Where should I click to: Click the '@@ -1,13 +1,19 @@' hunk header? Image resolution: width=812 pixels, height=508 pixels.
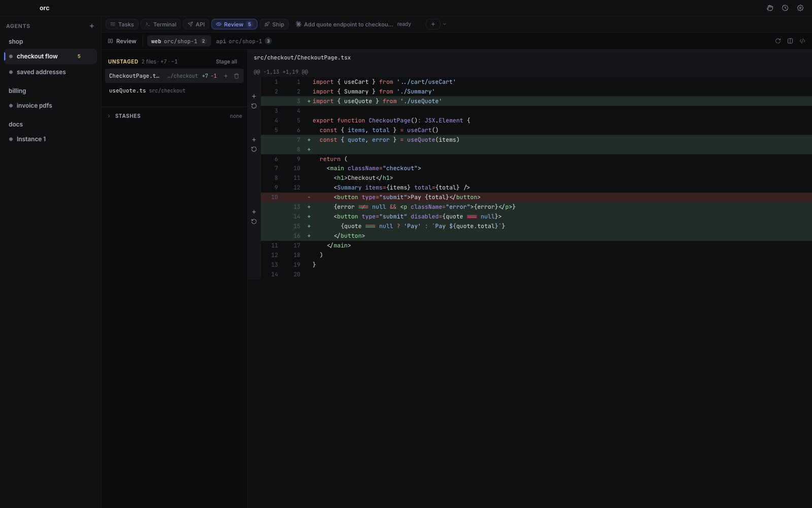point(281,72)
